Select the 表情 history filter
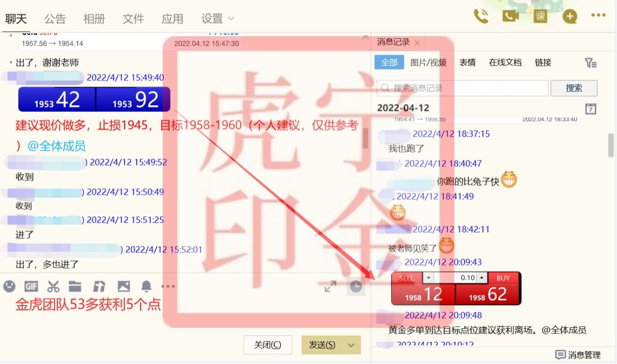617x364 pixels. [x=467, y=62]
